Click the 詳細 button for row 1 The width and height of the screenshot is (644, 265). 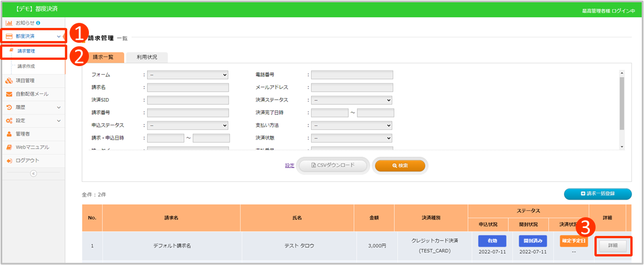[x=613, y=246]
